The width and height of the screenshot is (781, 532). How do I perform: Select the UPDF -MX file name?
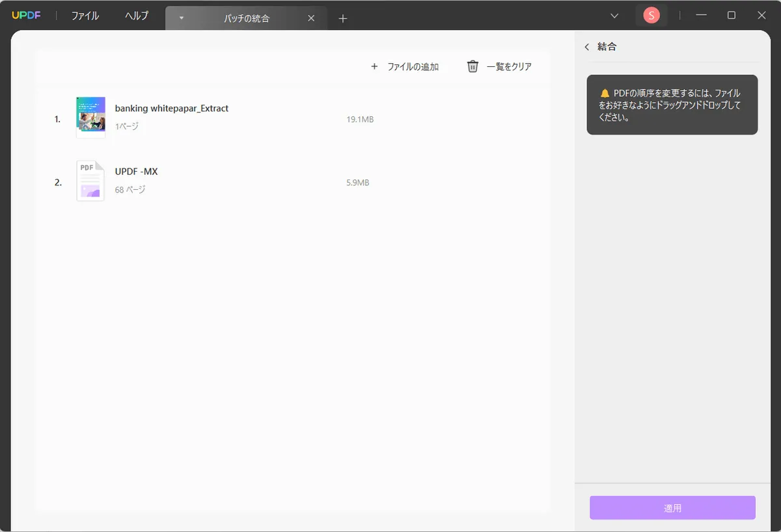tap(137, 172)
